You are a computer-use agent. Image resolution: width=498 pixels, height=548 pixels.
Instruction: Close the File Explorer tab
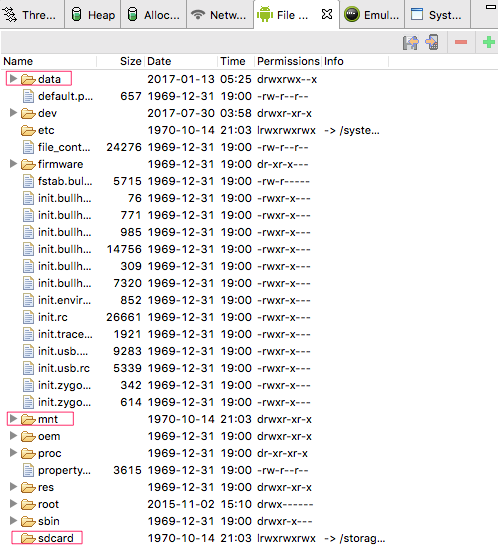tap(327, 14)
